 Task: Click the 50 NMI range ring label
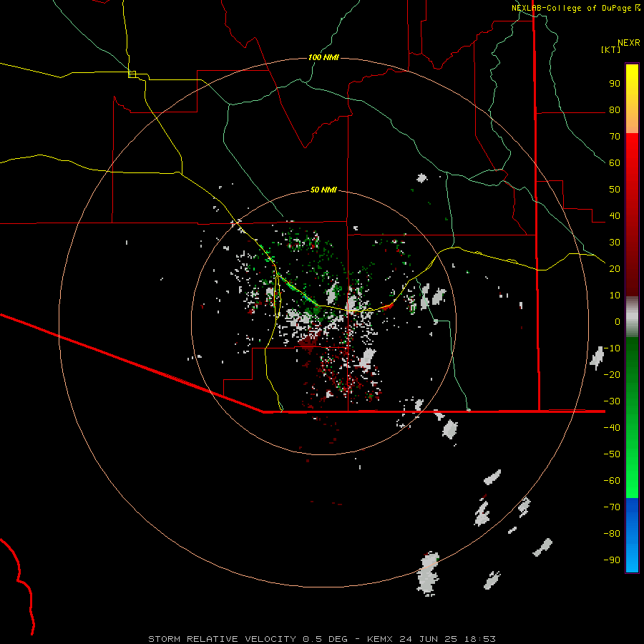click(x=323, y=190)
